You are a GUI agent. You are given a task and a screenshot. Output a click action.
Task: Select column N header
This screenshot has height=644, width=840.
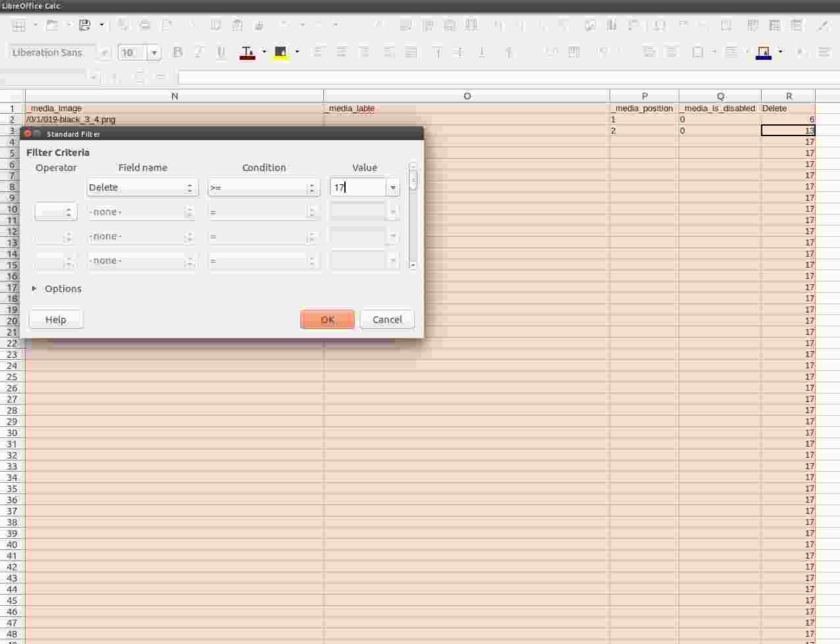174,96
